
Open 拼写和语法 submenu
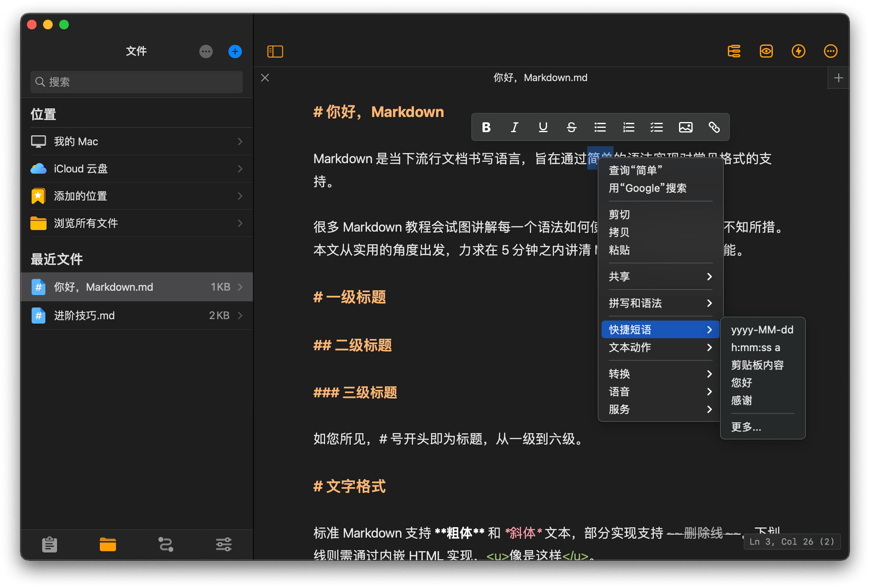coord(660,303)
